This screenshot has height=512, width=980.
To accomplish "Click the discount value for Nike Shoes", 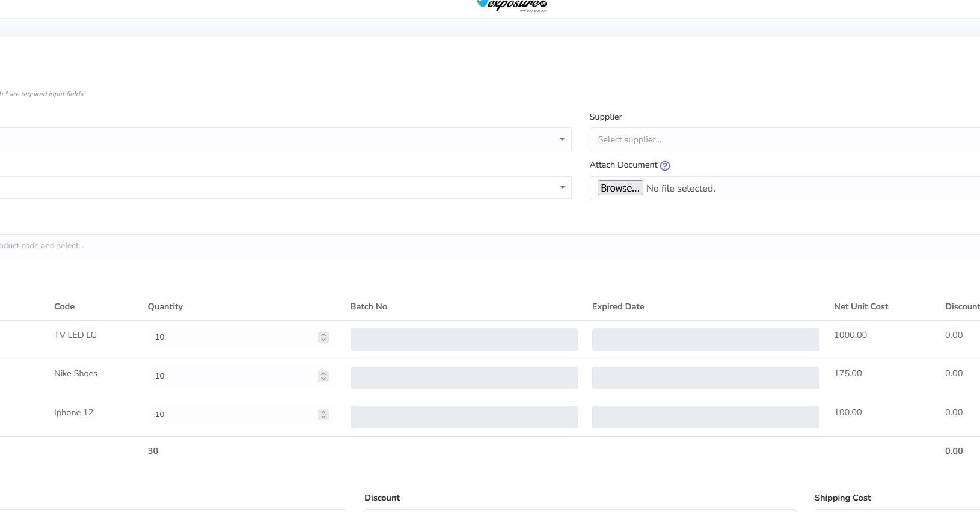I will click(x=954, y=373).
